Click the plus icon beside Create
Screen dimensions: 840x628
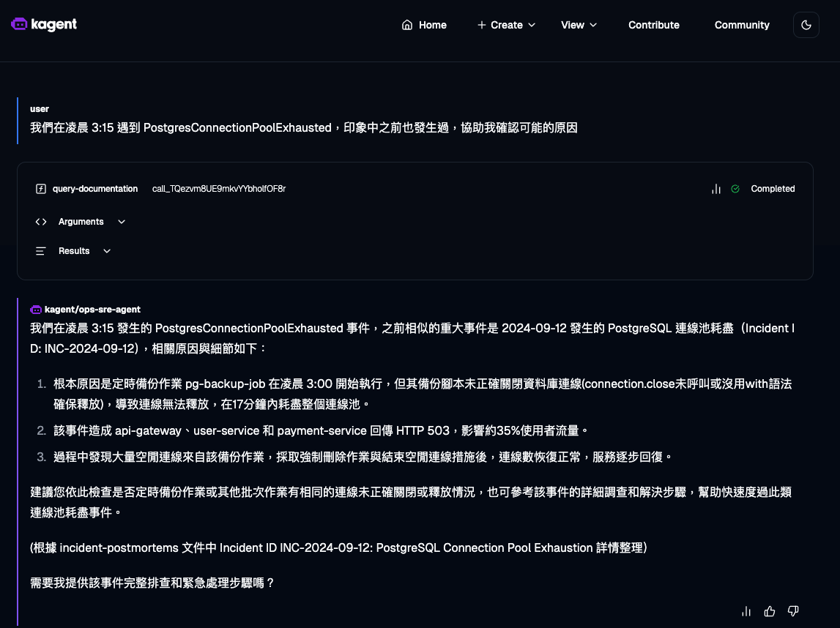pyautogui.click(x=482, y=25)
